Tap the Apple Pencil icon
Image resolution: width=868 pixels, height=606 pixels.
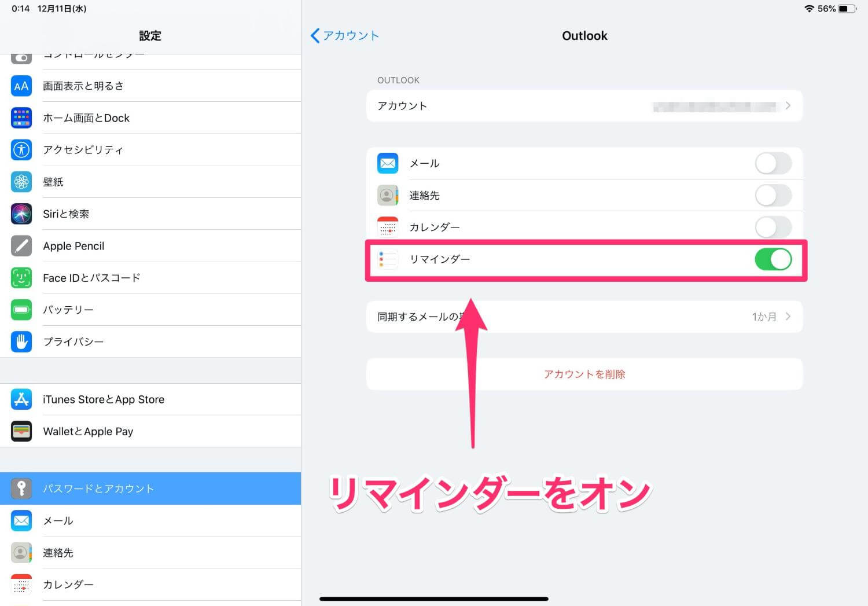click(x=21, y=246)
